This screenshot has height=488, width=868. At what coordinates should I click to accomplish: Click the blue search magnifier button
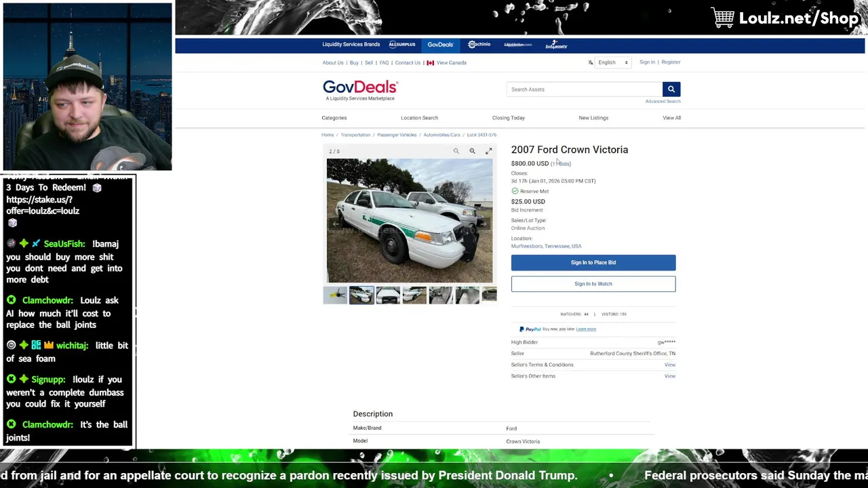click(x=671, y=89)
